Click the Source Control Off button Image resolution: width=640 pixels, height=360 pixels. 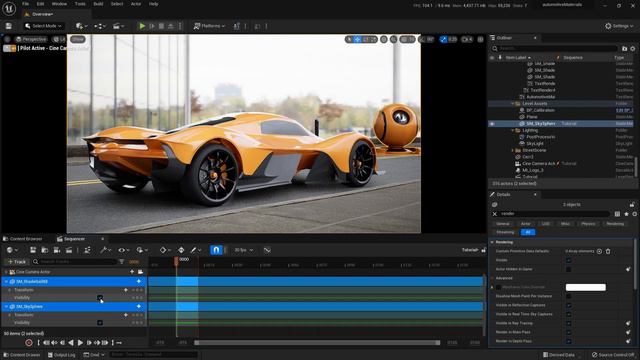[x=613, y=355]
